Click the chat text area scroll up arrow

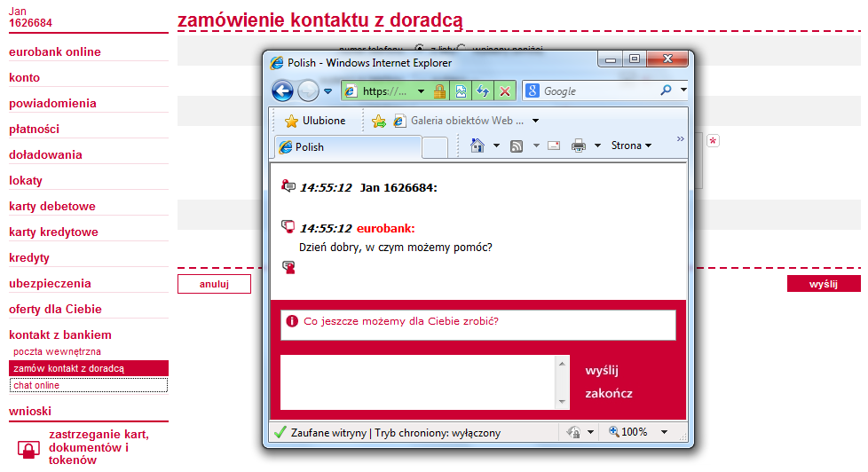tap(562, 364)
